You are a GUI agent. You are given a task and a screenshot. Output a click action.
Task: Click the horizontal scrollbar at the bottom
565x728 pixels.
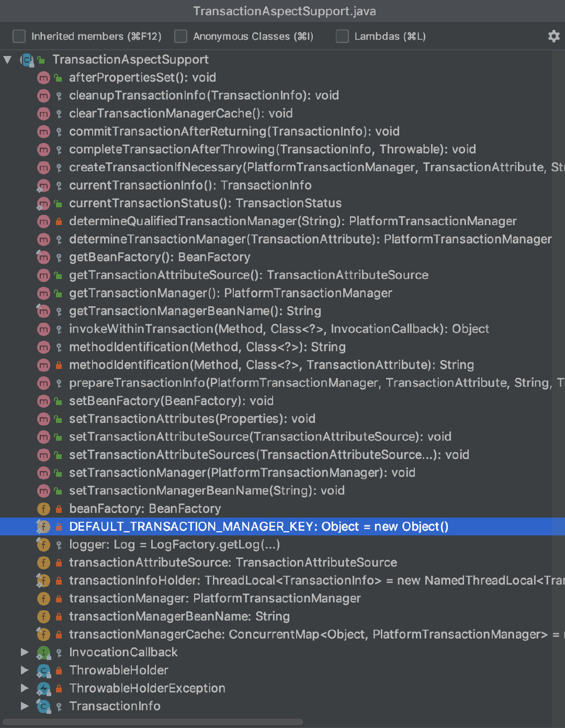[153, 722]
